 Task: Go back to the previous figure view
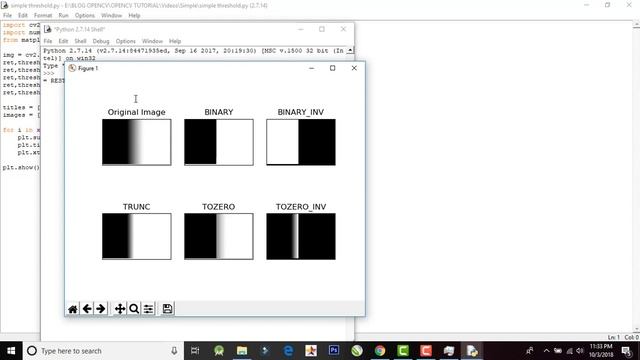pyautogui.click(x=87, y=309)
